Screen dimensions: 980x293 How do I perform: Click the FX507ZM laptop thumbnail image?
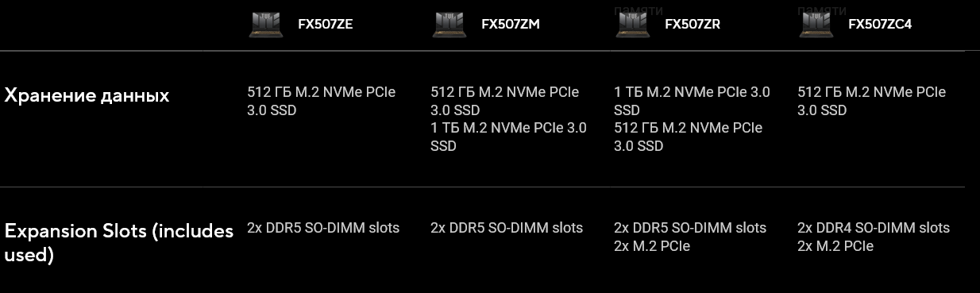pyautogui.click(x=449, y=24)
